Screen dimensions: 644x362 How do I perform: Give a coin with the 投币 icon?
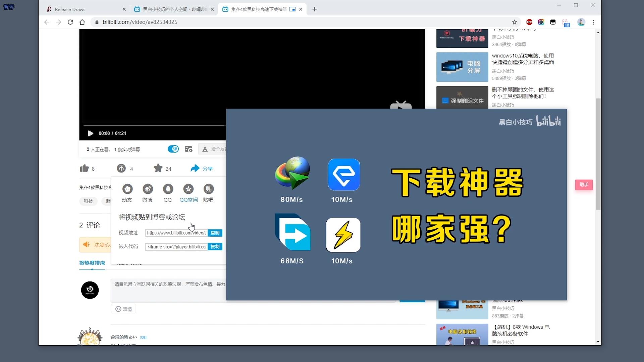[x=121, y=168]
